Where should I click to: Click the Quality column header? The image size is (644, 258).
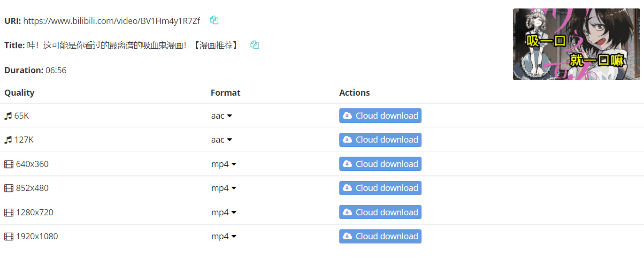(x=19, y=93)
